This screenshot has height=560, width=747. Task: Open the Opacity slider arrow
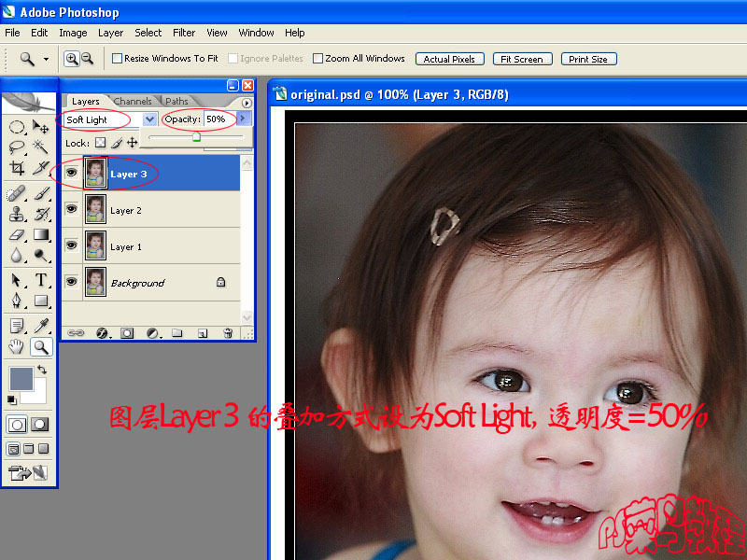tap(243, 119)
